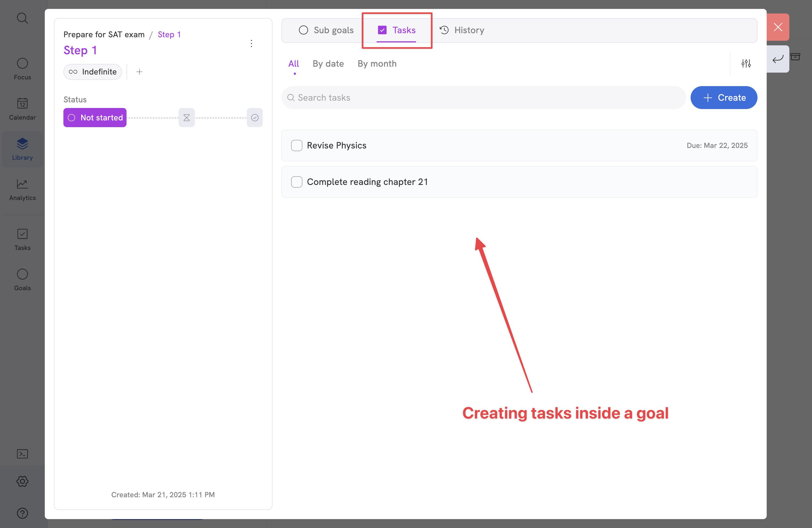The image size is (812, 528).
Task: Select the All filter tab
Action: pyautogui.click(x=294, y=64)
